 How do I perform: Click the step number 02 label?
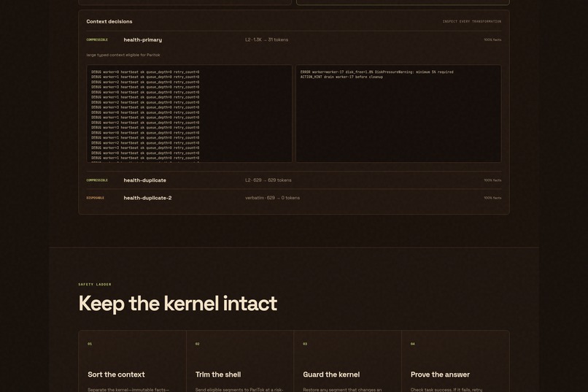(197, 344)
